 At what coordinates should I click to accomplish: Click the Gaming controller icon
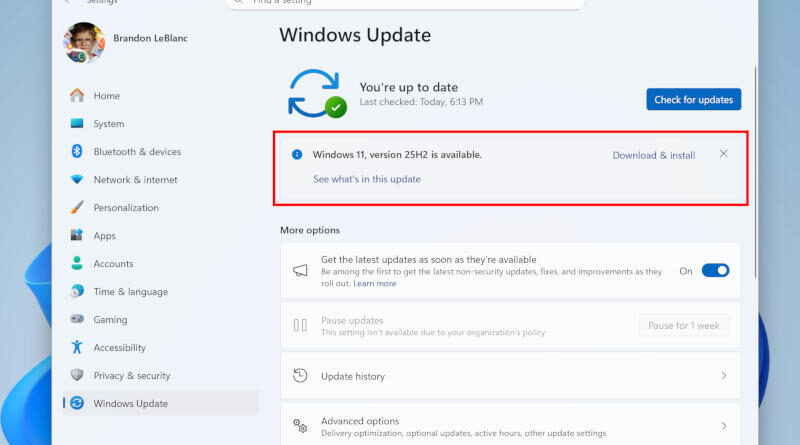coord(77,319)
